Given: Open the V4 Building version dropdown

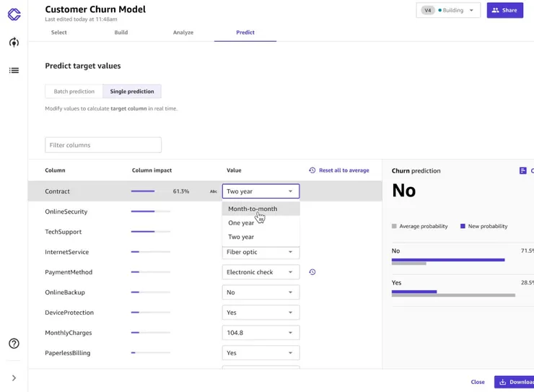Looking at the screenshot, I should (x=448, y=11).
